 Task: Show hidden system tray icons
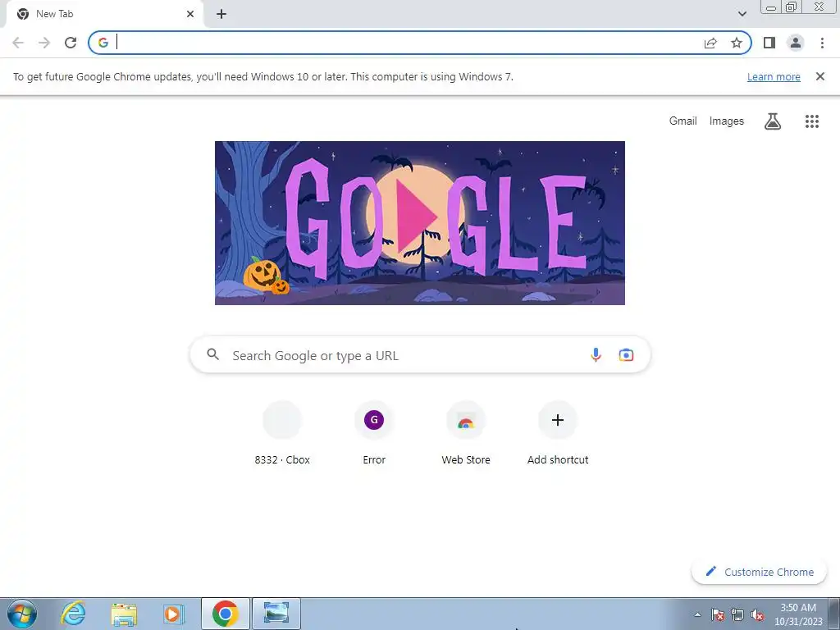(697, 614)
